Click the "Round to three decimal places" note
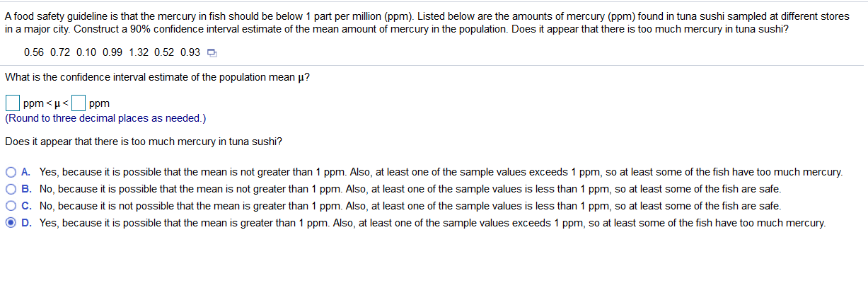The image size is (868, 288). pos(105,118)
